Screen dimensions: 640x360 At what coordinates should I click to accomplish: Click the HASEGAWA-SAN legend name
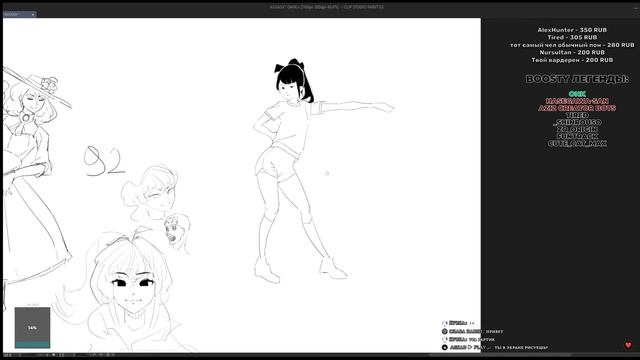pyautogui.click(x=577, y=101)
